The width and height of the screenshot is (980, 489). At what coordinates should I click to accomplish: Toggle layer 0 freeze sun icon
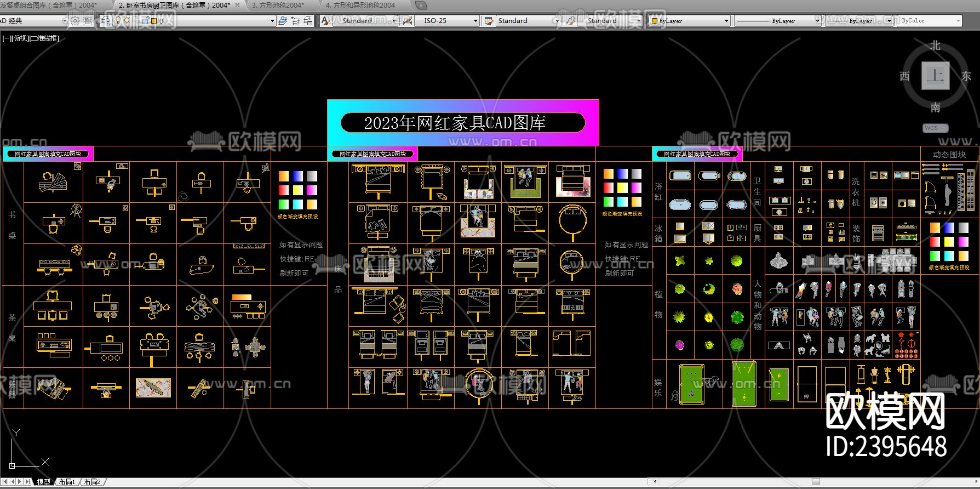click(127, 21)
